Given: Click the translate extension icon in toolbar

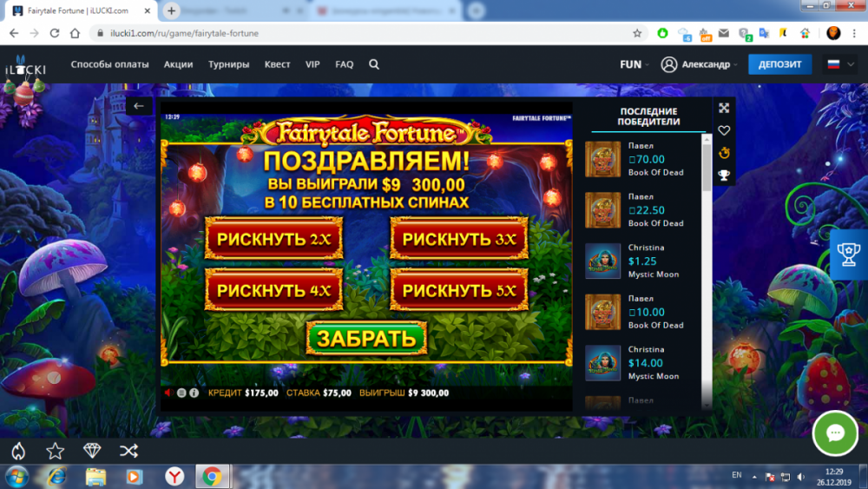Looking at the screenshot, I should click(x=764, y=33).
